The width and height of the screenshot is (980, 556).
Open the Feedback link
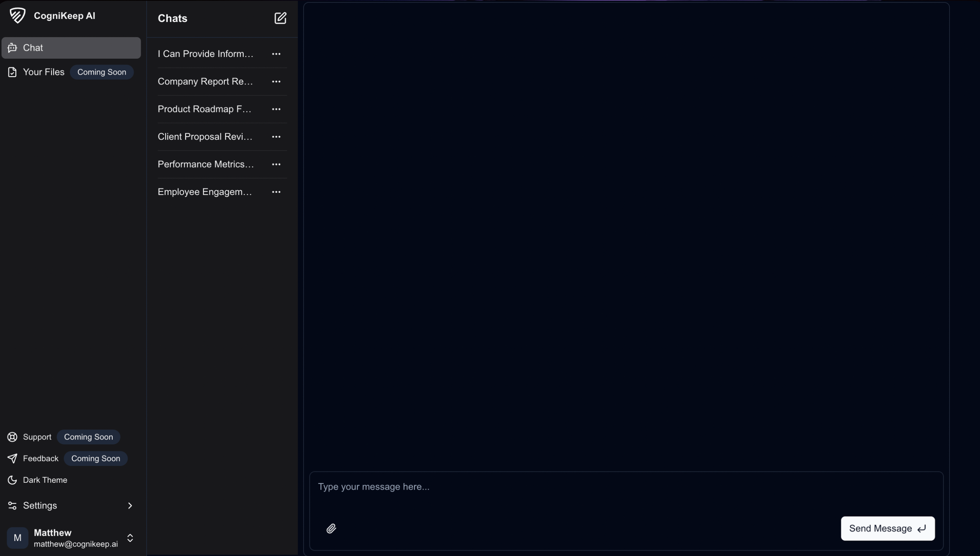pos(41,458)
